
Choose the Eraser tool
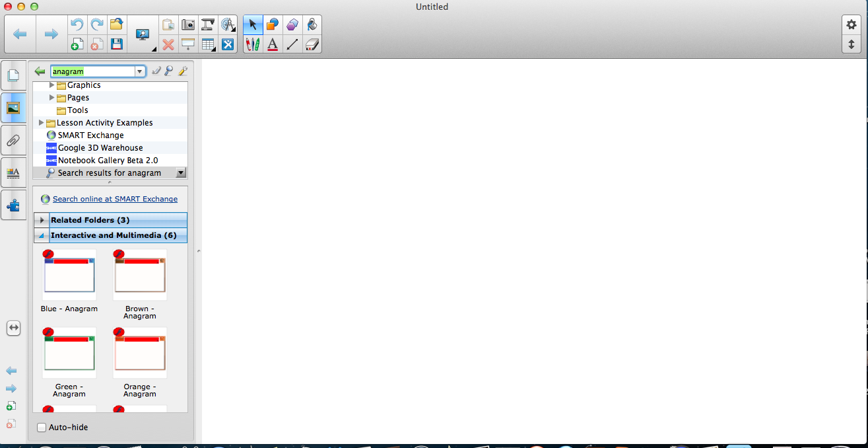[x=312, y=44]
